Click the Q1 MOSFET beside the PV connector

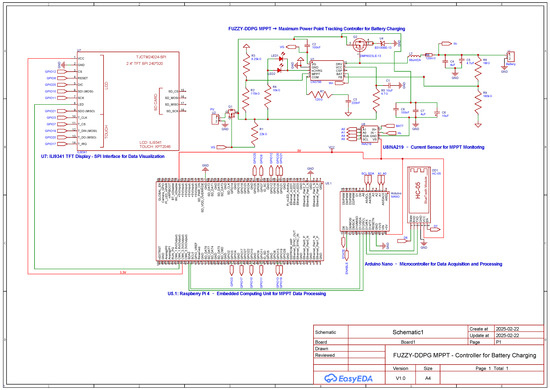click(231, 113)
